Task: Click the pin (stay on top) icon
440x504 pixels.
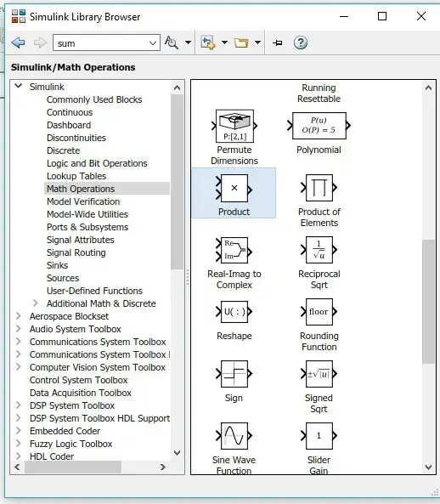Action: (278, 42)
